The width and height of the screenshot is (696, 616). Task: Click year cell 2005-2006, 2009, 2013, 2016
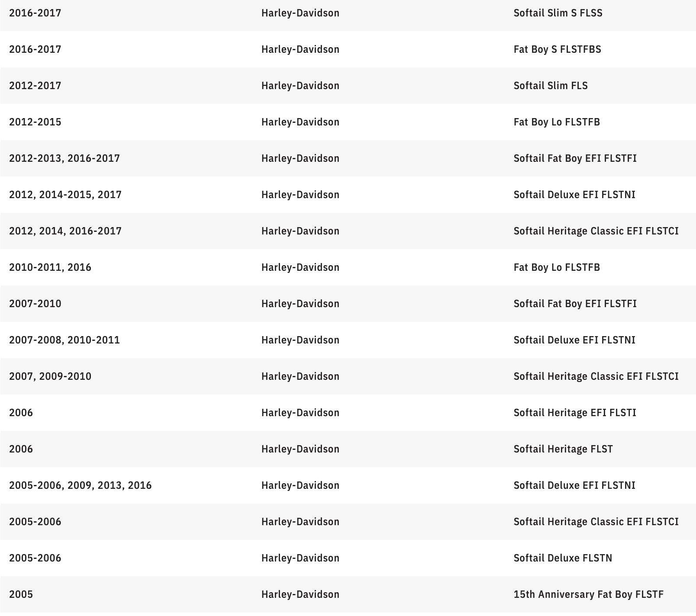pyautogui.click(x=81, y=485)
